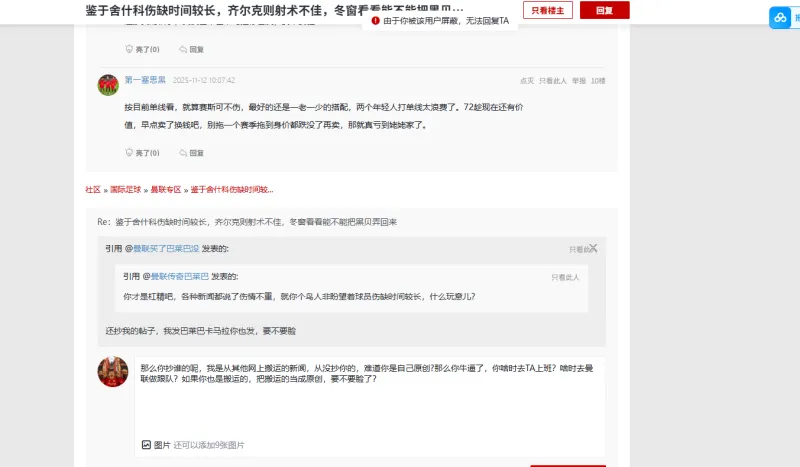
Task: Toggle 只看此人 in the inner quote
Action: pos(565,277)
